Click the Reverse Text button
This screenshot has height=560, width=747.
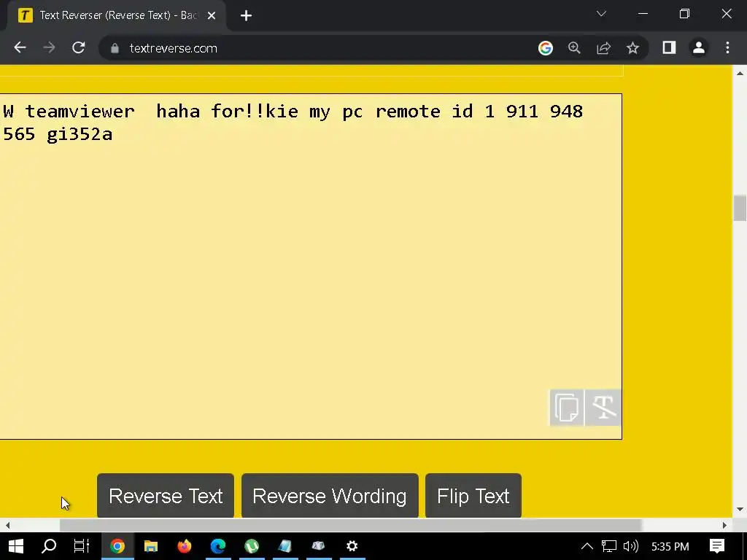click(x=166, y=496)
